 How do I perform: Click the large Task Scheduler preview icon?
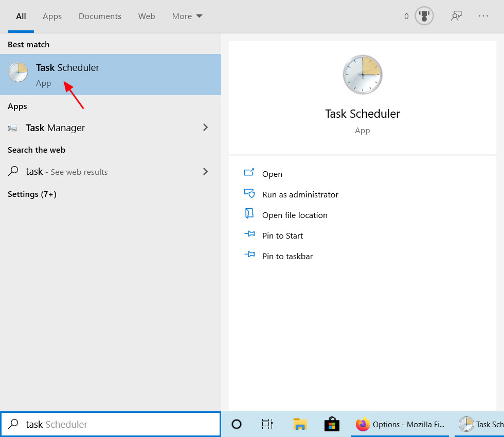(363, 75)
